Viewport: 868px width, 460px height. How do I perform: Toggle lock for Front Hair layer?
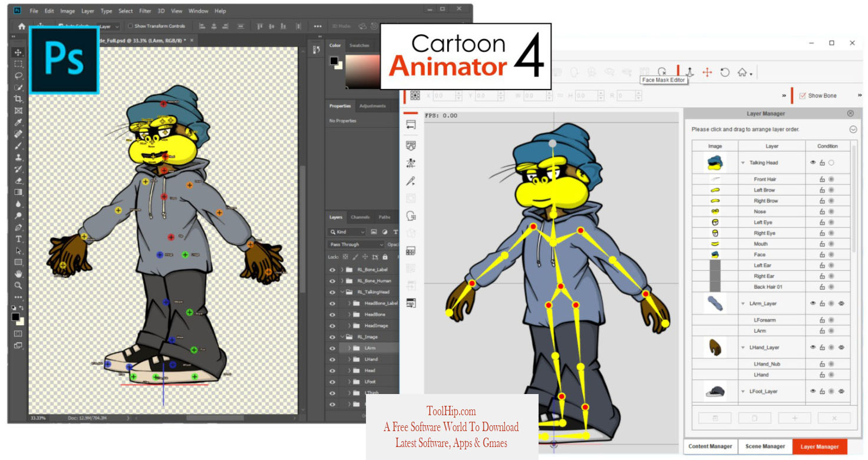[x=822, y=180]
